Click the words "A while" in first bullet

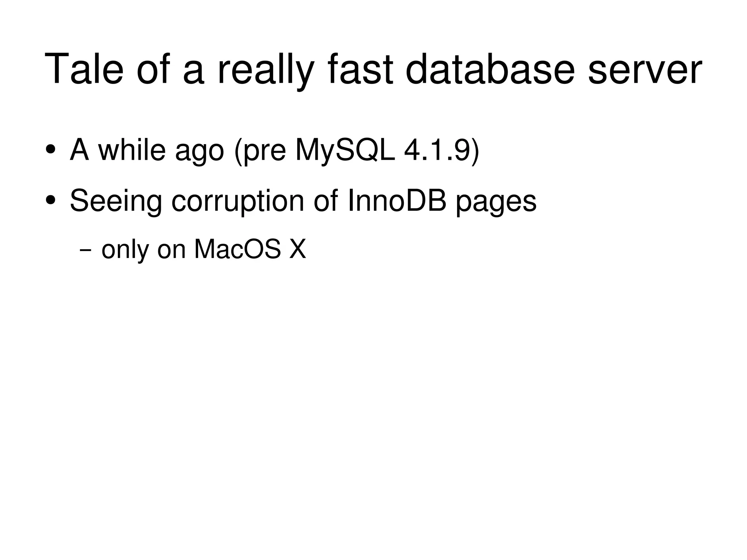click(x=117, y=150)
